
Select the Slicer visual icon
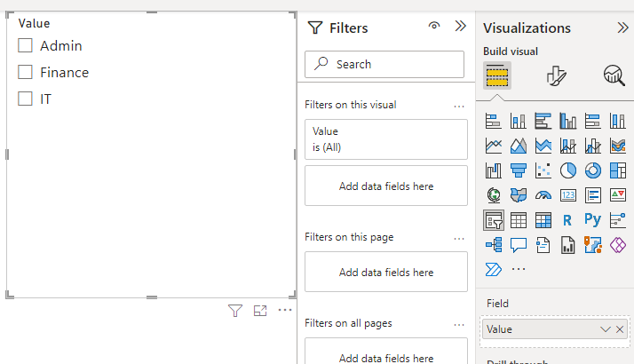tap(494, 220)
